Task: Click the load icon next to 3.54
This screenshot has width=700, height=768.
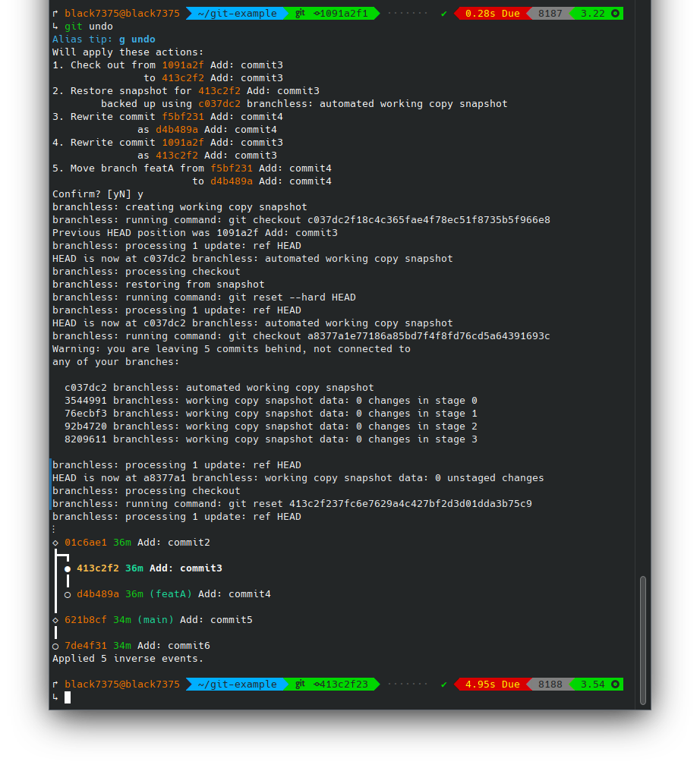Action: coord(615,684)
